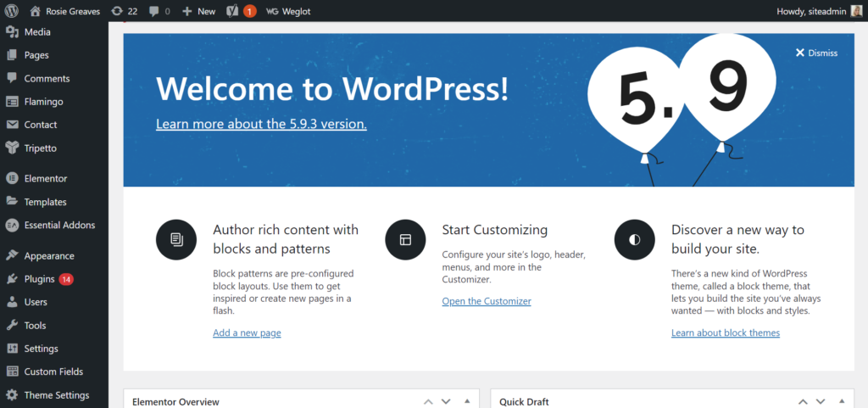The image size is (868, 408).
Task: Collapse the Quick Draft panel
Action: point(842,401)
